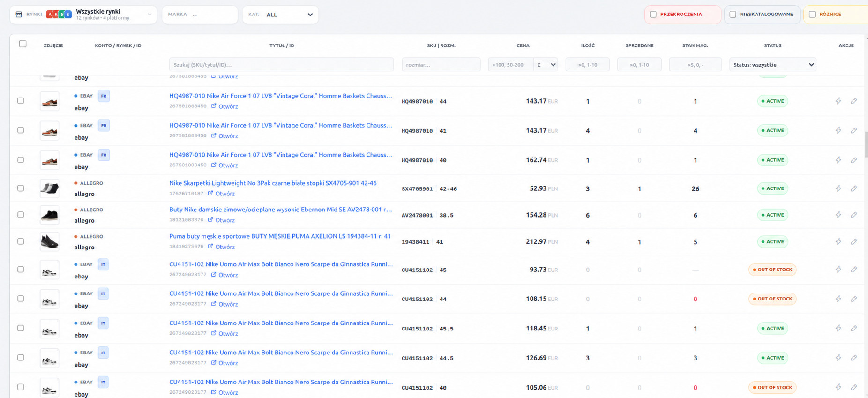Click pencil icon on CU4151102 size 45 row
Viewport: 868px width, 398px height.
[854, 270]
